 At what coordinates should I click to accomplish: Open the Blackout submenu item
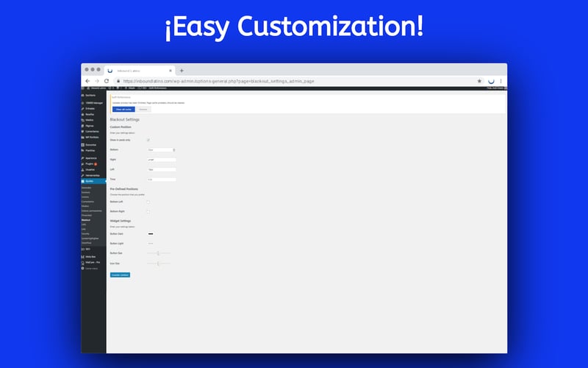point(86,220)
